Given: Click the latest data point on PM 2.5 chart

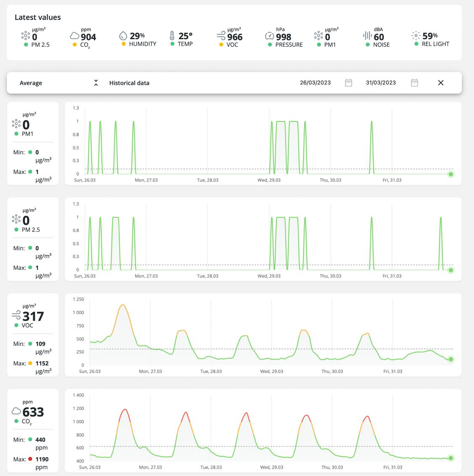Looking at the screenshot, I should pyautogui.click(x=451, y=270).
